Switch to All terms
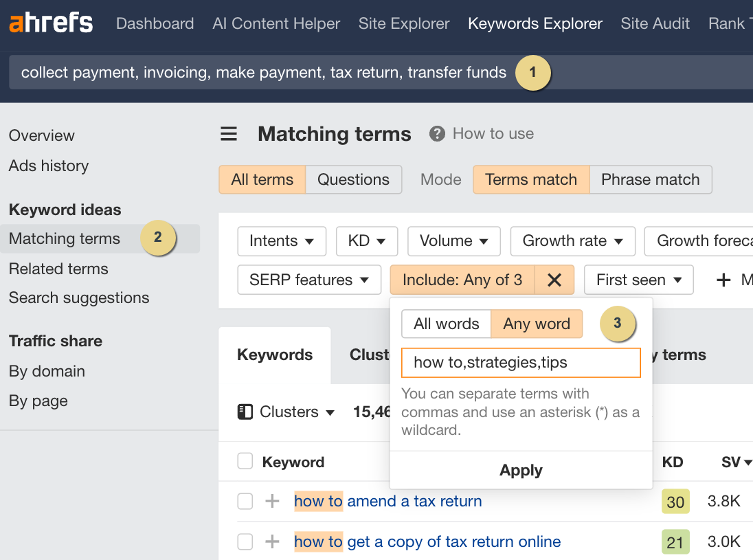This screenshot has width=753, height=560. click(262, 179)
